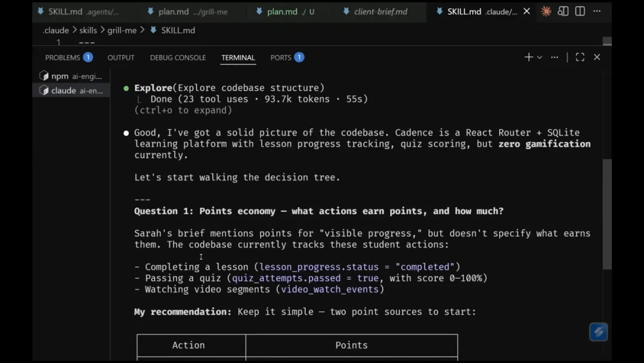Switch to plan.md grill-me editor tab
Viewport: 644px width, 363px height.
tap(187, 11)
